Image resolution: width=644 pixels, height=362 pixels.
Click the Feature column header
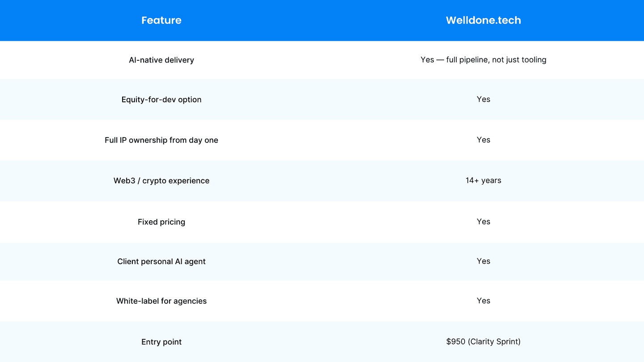pos(161,20)
